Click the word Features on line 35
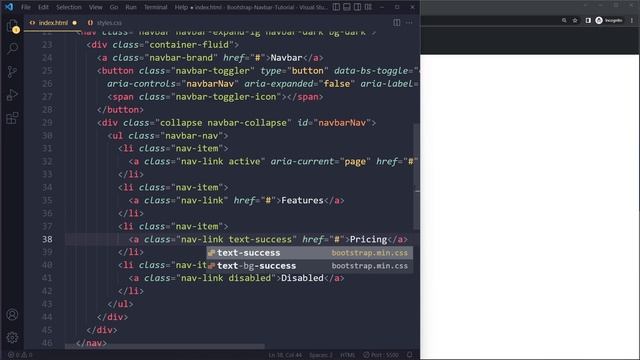Image resolution: width=640 pixels, height=360 pixels. pos(302,200)
